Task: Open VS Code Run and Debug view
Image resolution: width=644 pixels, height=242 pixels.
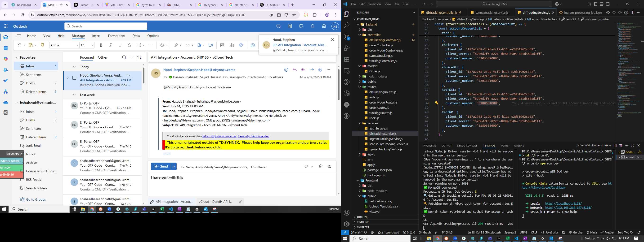Action: 347,48
